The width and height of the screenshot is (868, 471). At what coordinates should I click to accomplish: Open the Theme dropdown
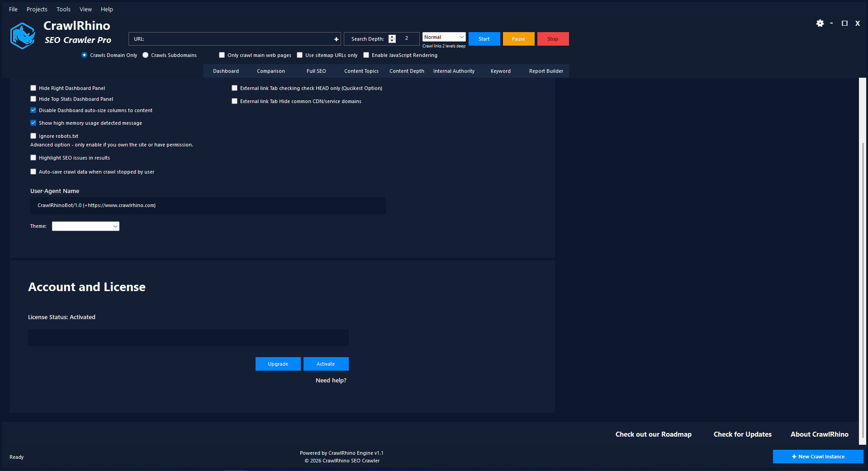tap(85, 226)
